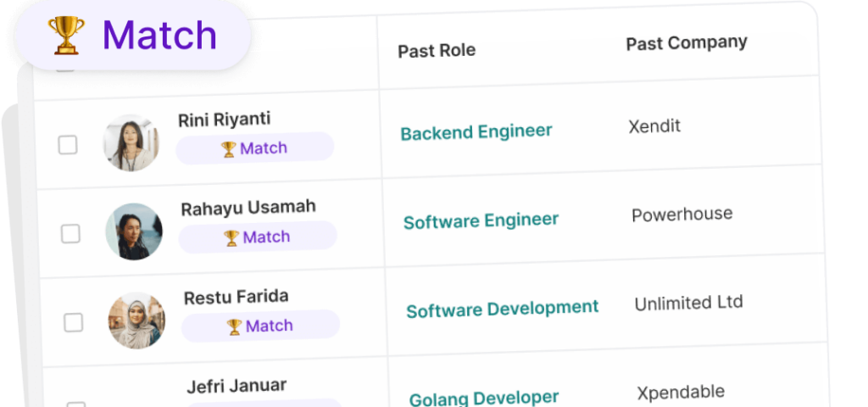
Task: Select the candidate name Jefri Januar
Action: [236, 386]
